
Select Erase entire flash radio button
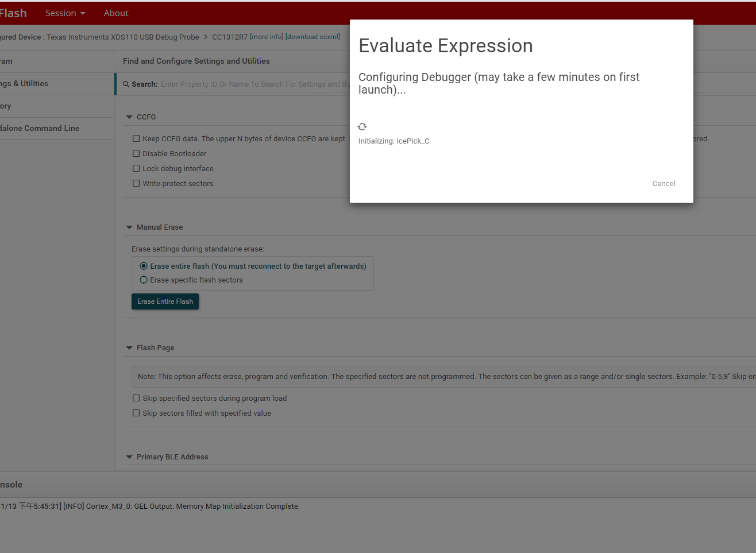pos(144,266)
